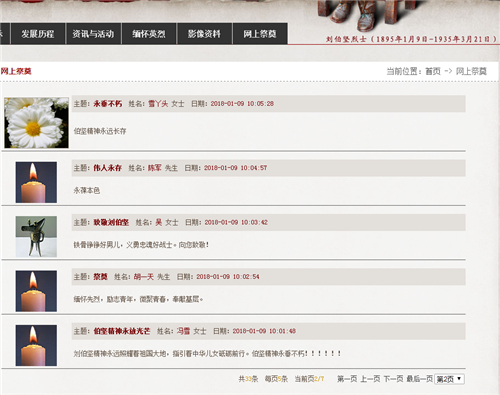The image size is (500, 395).
Task: Click the post title 伯坚精神永放光芒
Action: [122, 331]
